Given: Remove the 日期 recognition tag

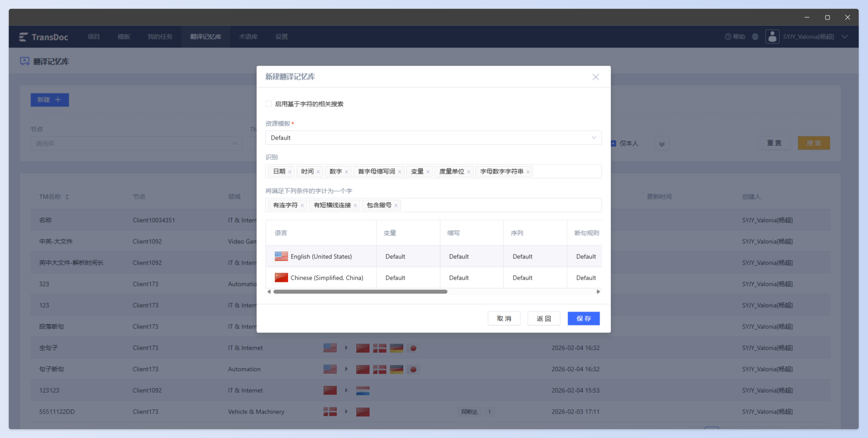Looking at the screenshot, I should 290,172.
